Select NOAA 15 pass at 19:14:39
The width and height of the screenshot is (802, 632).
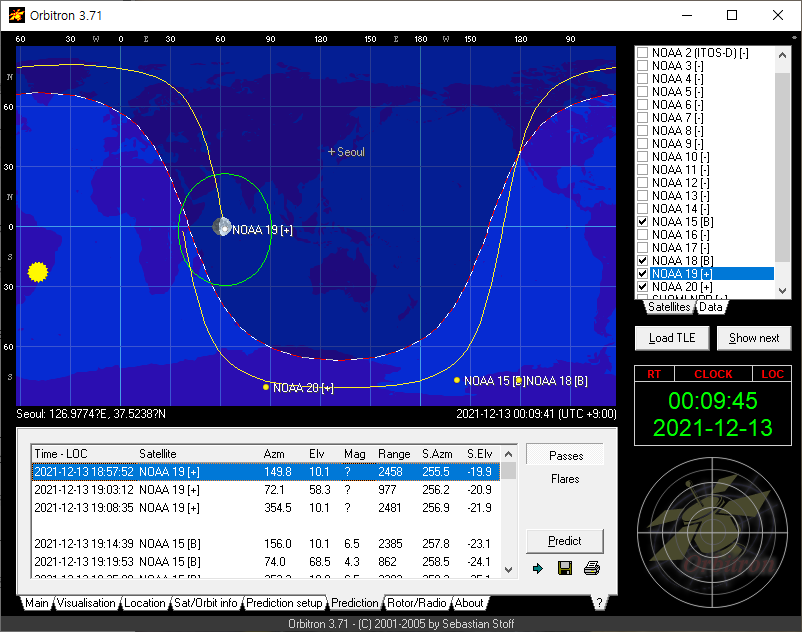(x=266, y=544)
